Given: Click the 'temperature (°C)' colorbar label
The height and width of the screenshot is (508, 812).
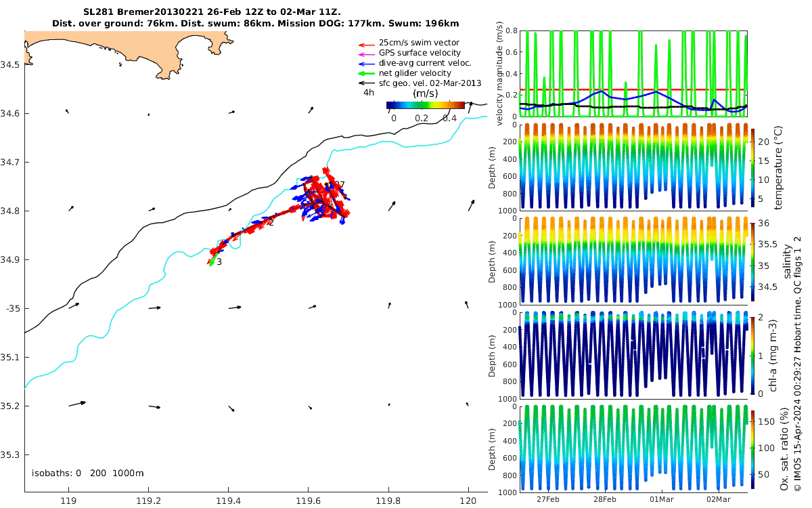Looking at the screenshot, I should (778, 167).
